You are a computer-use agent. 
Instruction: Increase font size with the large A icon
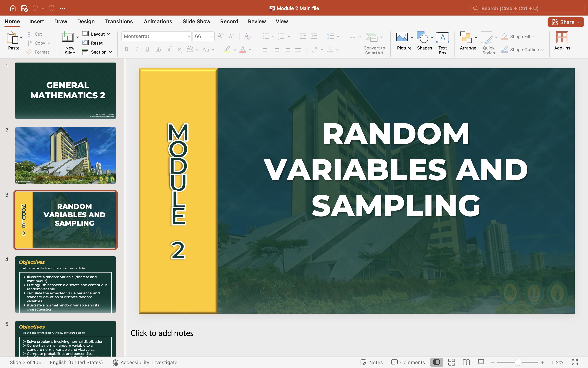(220, 36)
